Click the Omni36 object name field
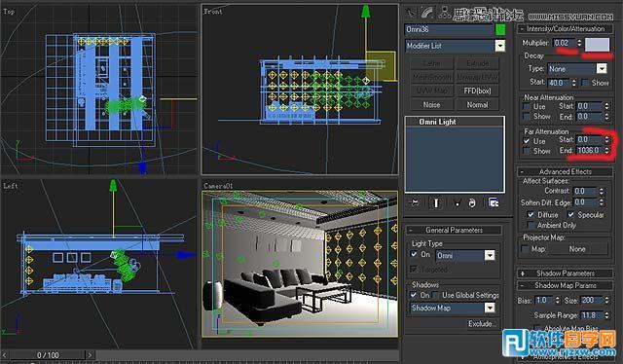 pos(449,29)
